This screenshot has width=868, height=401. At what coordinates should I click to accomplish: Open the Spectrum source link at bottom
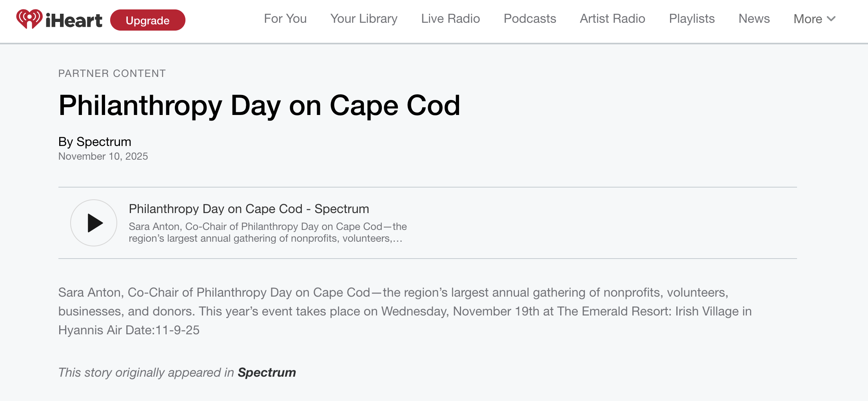(x=267, y=372)
